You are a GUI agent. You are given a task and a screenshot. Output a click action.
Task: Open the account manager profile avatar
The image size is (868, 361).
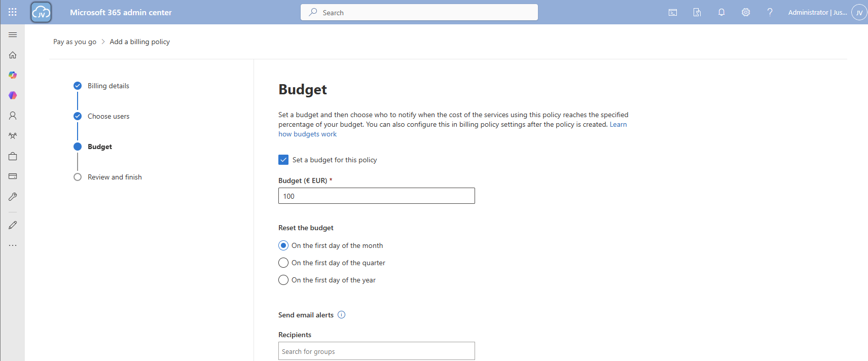859,12
